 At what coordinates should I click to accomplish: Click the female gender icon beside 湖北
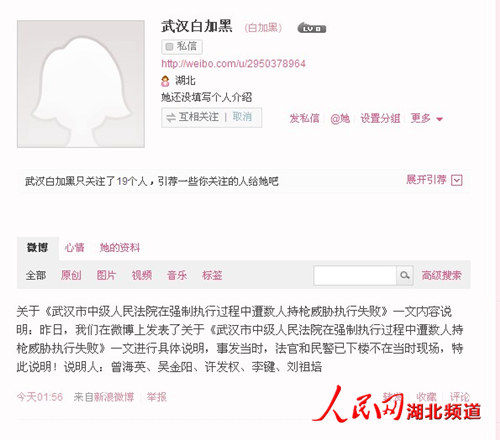[x=165, y=81]
